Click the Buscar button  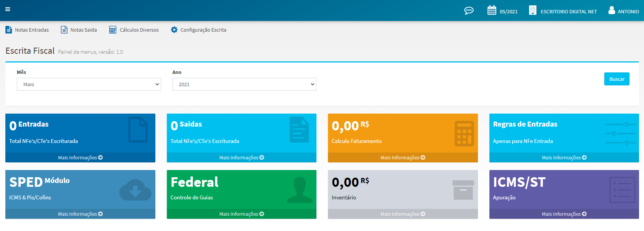pos(617,79)
